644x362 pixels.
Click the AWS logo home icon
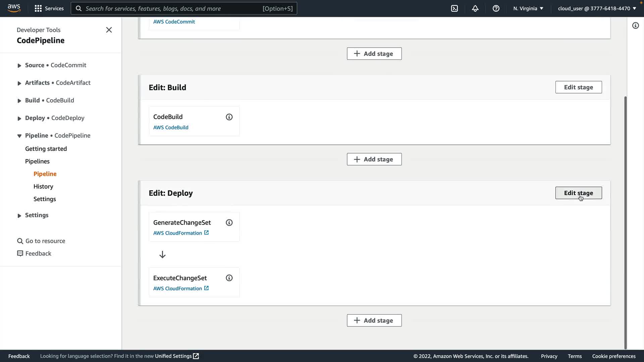[14, 8]
